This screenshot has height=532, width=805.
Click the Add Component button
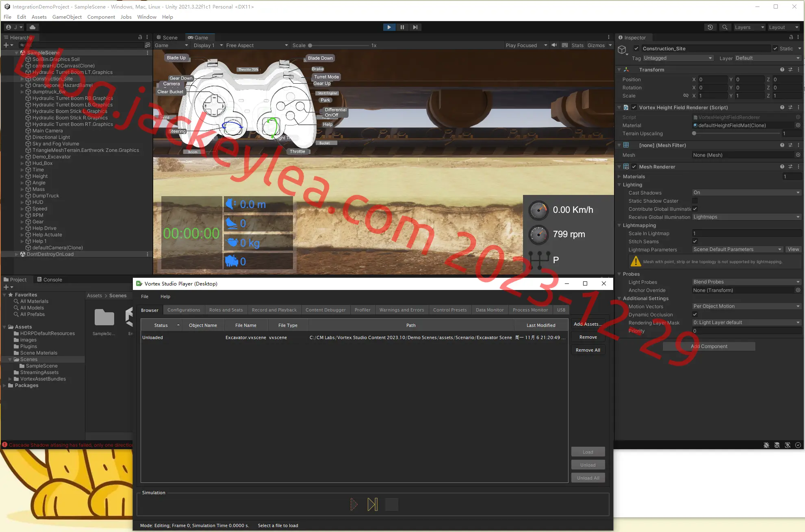pos(709,346)
